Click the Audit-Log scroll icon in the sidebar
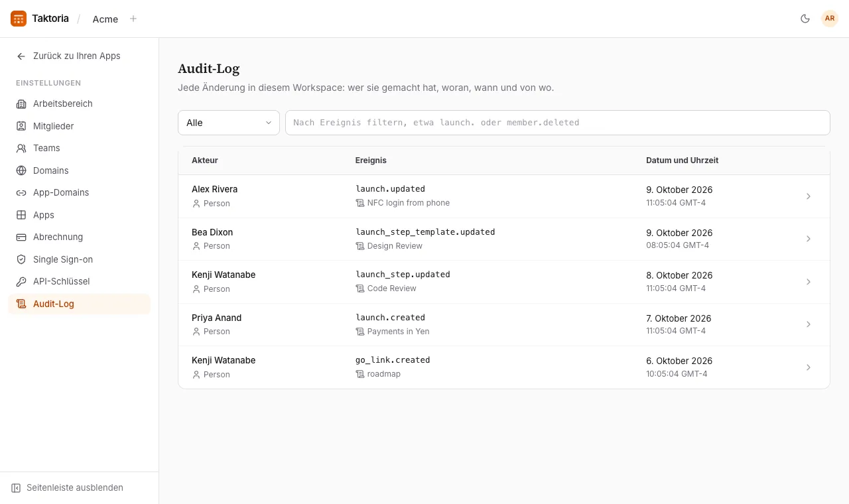Screen dimensions: 849x504 point(21,304)
